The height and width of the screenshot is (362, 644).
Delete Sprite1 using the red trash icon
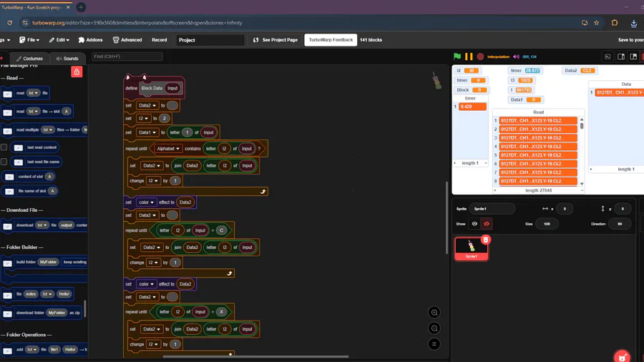[485, 240]
